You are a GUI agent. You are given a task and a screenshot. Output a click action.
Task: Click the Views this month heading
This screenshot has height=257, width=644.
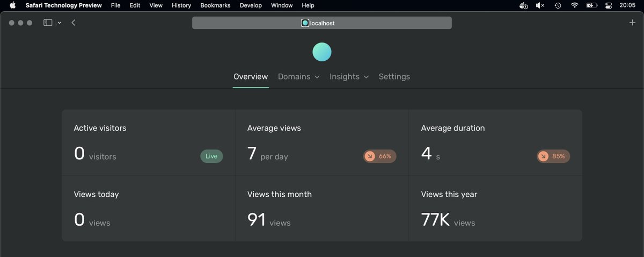tap(279, 194)
